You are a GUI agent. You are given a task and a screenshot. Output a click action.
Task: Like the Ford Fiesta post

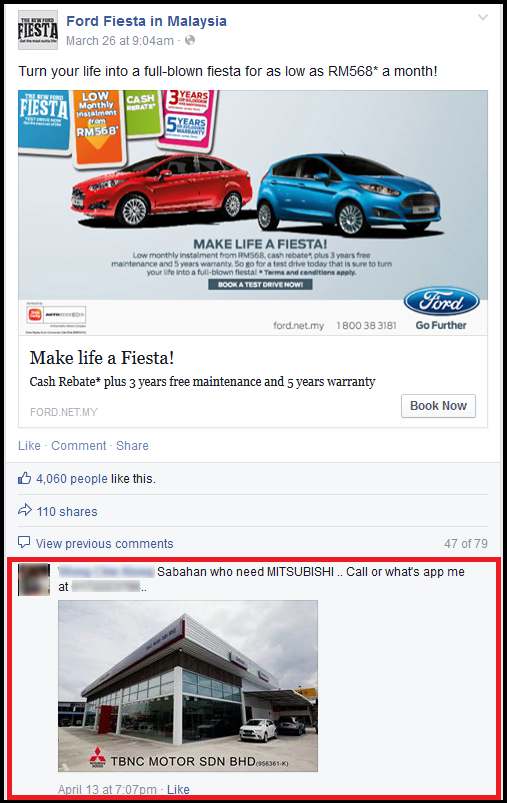tap(29, 446)
